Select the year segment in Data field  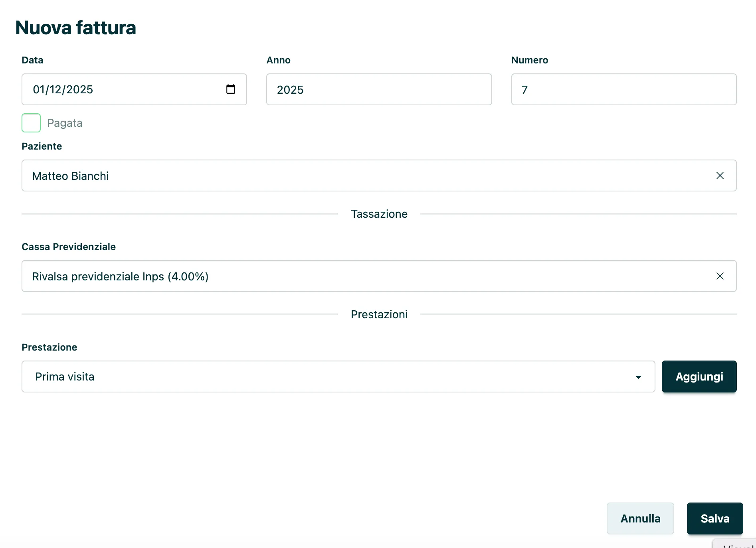80,89
